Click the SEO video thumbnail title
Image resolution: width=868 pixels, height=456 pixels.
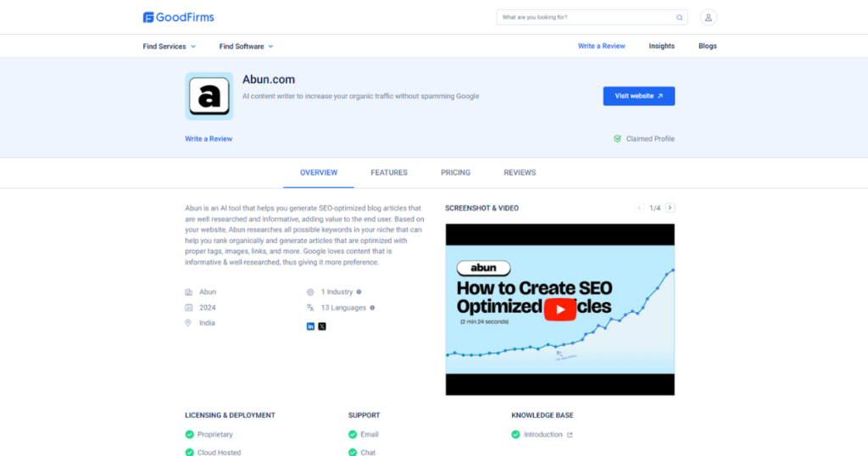coord(534,298)
